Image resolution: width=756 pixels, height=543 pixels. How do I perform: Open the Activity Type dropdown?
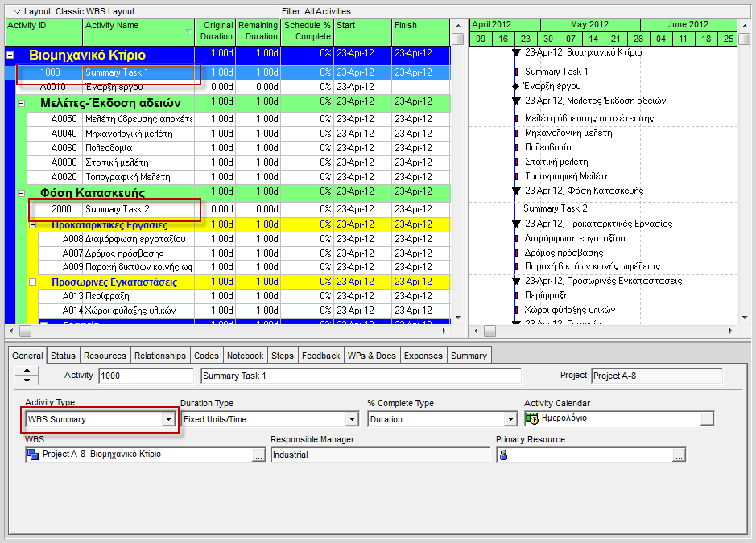pyautogui.click(x=168, y=419)
